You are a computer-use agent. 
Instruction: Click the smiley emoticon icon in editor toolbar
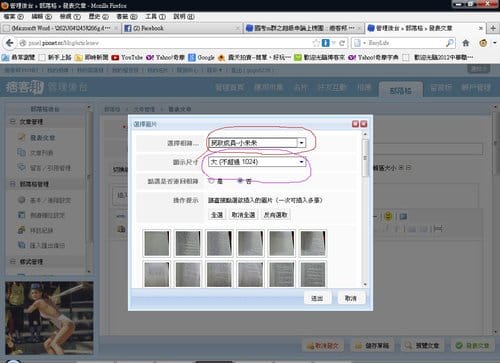pos(388,216)
